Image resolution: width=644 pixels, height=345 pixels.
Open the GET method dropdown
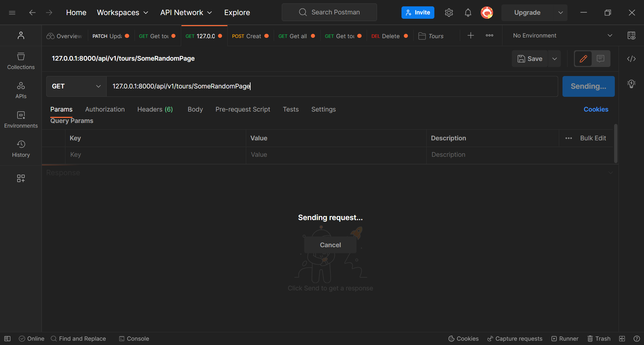pyautogui.click(x=76, y=86)
